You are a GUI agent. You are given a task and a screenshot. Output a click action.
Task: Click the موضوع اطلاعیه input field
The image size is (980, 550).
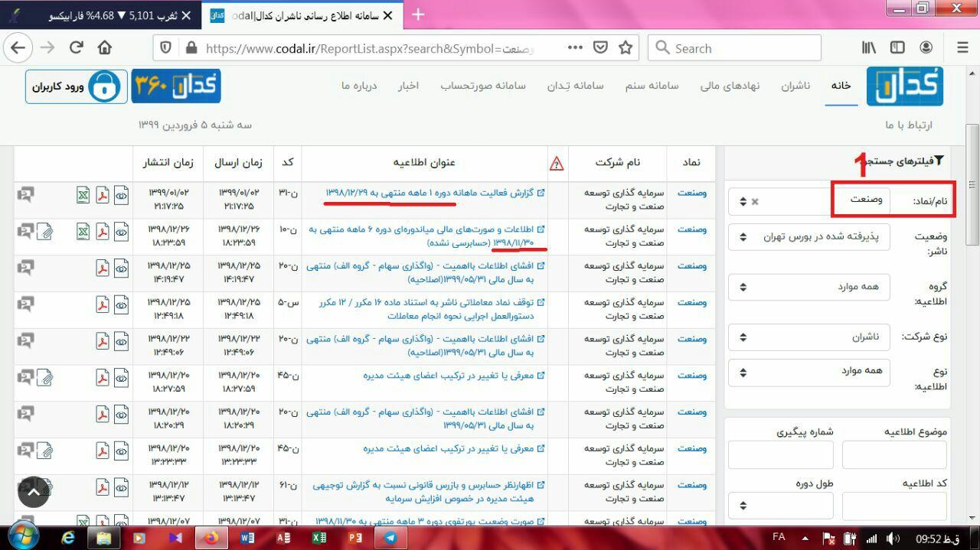[894, 455]
